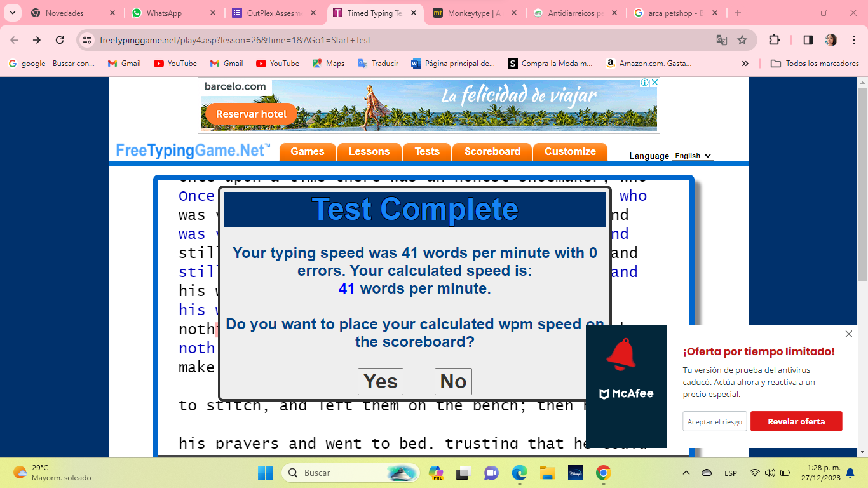Reload the page
The height and width of the screenshot is (488, 868).
[60, 40]
